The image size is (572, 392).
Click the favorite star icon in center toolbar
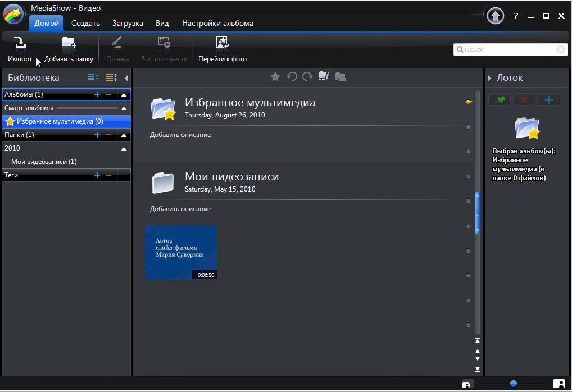tap(275, 77)
